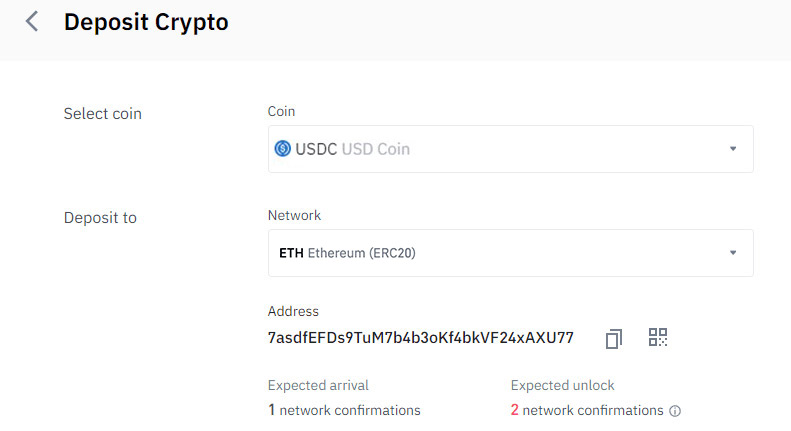Open the USDC USD Coin selector
Viewport: 791px width, 431px height.
click(x=511, y=149)
